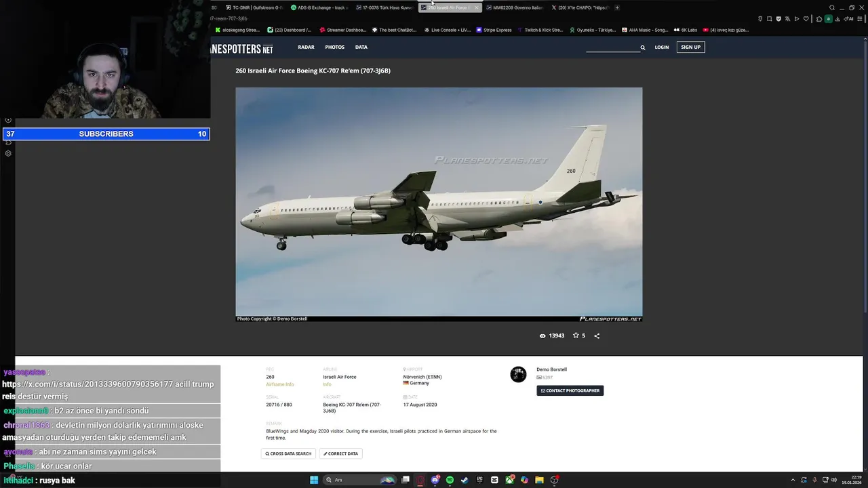Open the Oyuneks - Türkiye bookmark
The image size is (868, 488).
(592, 30)
